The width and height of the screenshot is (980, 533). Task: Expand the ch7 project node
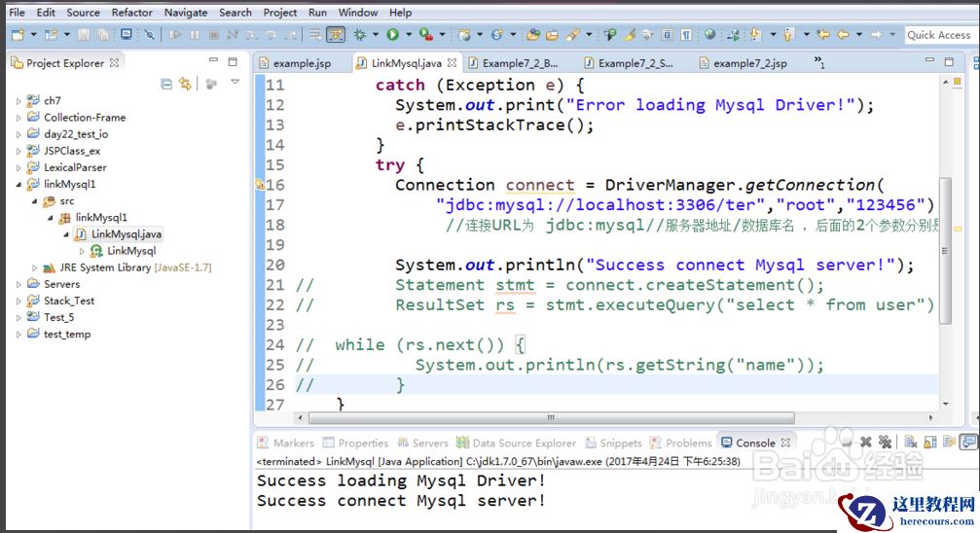(x=18, y=101)
